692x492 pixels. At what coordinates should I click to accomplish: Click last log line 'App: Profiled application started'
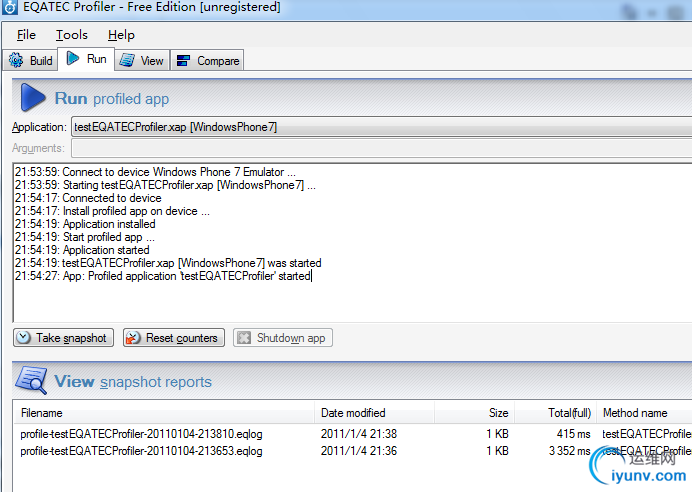(x=163, y=276)
